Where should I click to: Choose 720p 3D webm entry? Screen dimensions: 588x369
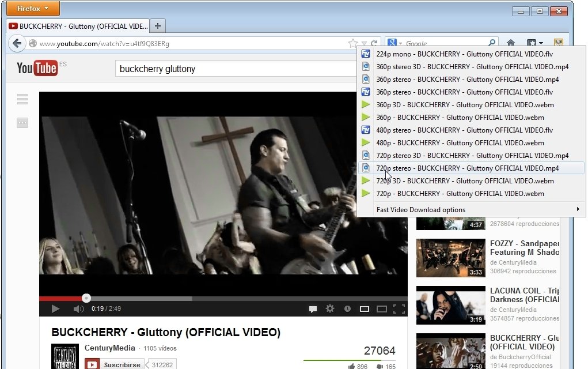tap(471, 181)
